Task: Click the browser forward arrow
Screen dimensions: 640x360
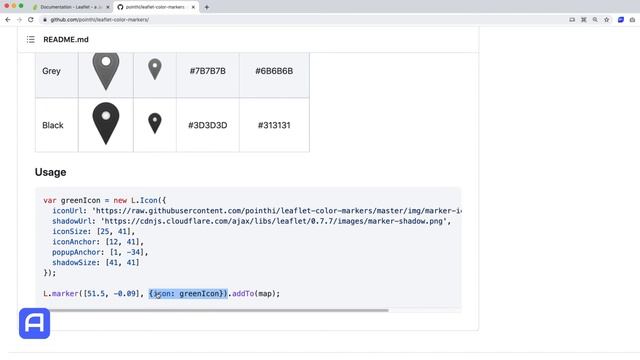Action: [19, 20]
